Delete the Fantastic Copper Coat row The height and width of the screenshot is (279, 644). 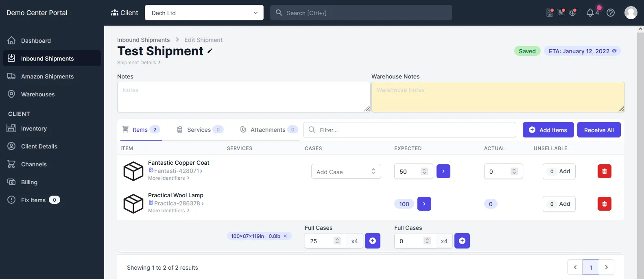pos(604,171)
